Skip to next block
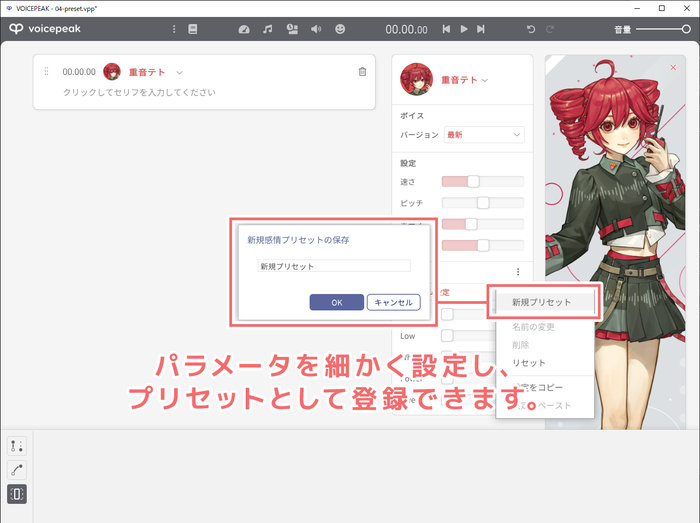The image size is (700, 523). coord(480,29)
